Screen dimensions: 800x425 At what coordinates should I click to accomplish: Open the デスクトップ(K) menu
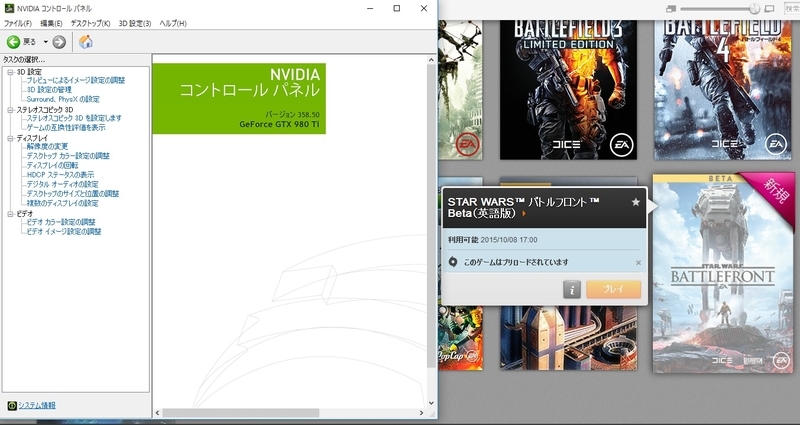pos(90,23)
